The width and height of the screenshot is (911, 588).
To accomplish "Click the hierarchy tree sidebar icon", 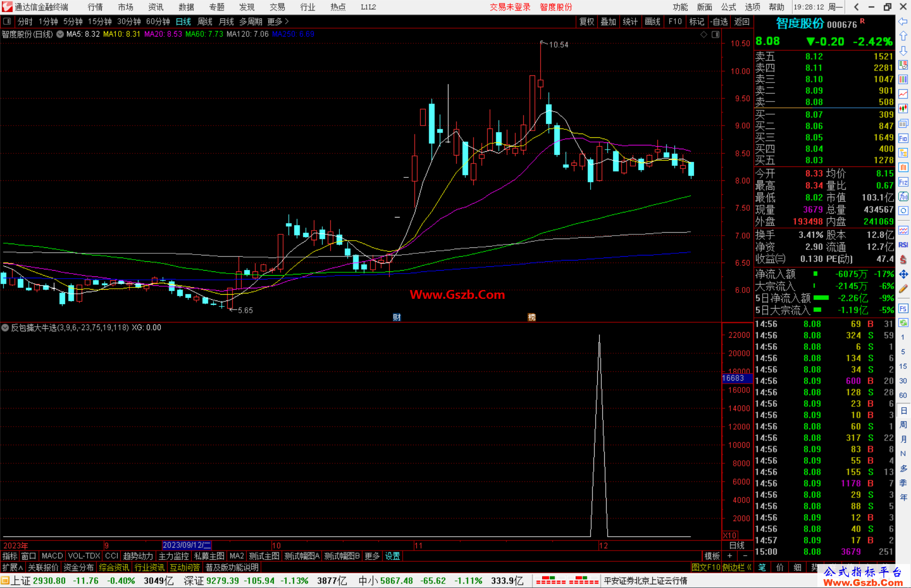I will (903, 153).
